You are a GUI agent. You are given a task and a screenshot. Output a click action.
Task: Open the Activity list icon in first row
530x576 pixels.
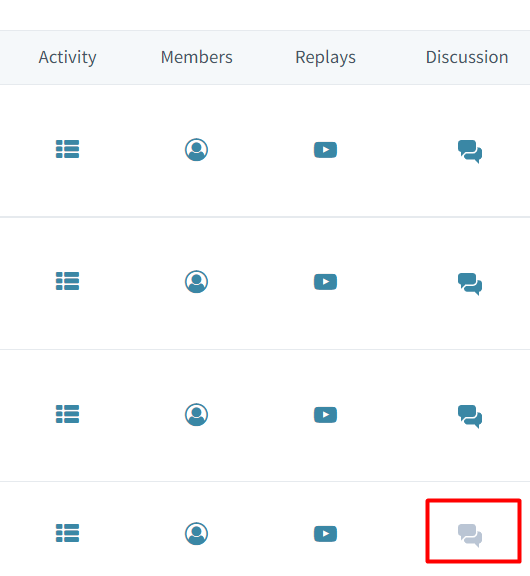67,149
